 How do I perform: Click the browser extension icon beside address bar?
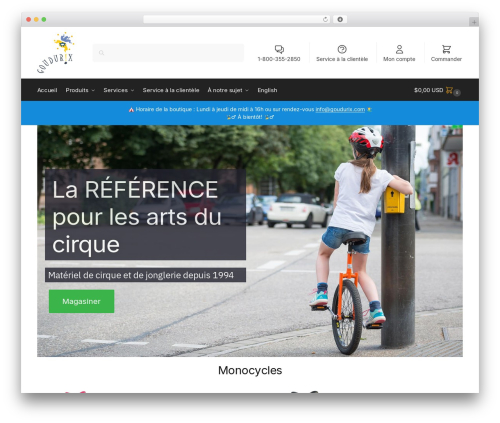340,19
